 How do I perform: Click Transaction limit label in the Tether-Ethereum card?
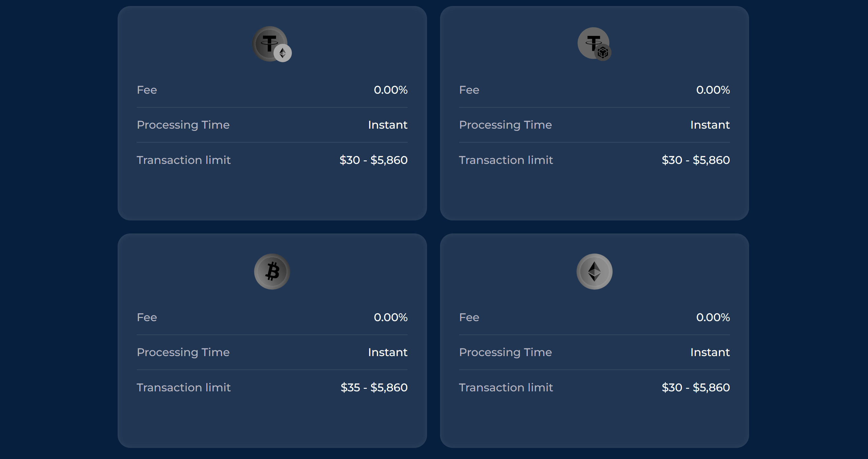click(x=184, y=160)
